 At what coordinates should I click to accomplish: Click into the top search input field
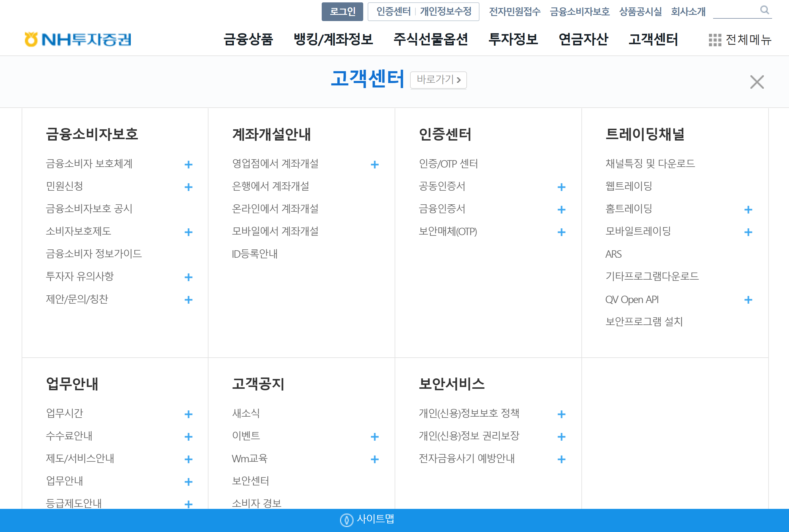(735, 11)
